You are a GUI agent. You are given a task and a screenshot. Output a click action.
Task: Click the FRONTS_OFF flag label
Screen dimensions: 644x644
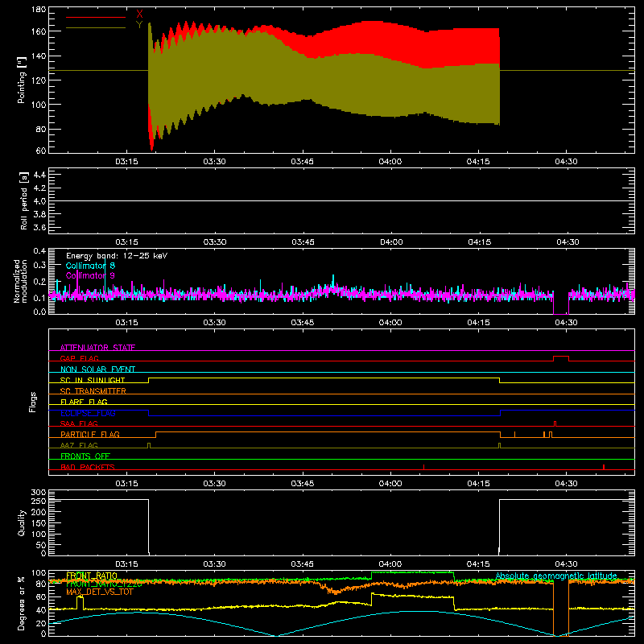click(85, 456)
